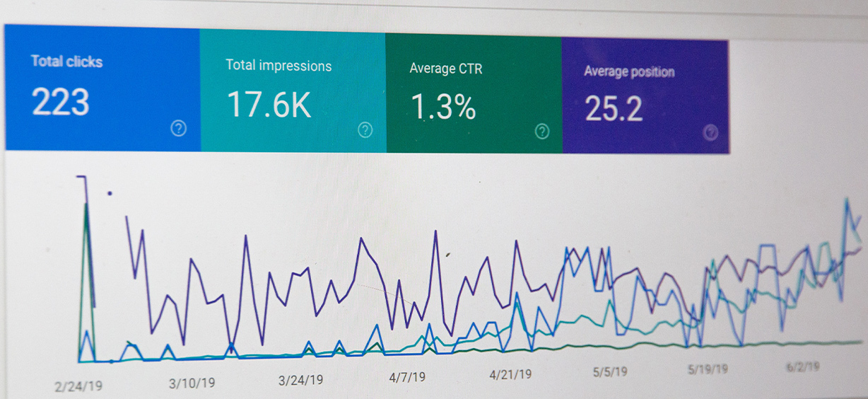Click help icon on Total impressions card
This screenshot has height=399, width=868.
pyautogui.click(x=365, y=129)
